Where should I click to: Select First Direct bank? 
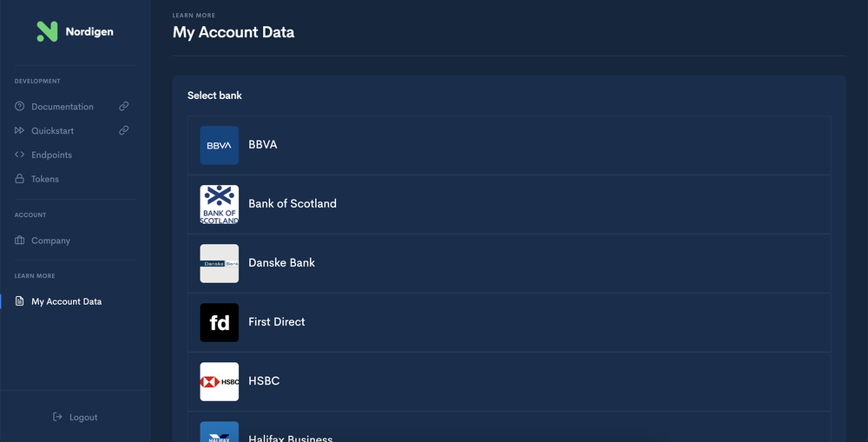tap(509, 323)
